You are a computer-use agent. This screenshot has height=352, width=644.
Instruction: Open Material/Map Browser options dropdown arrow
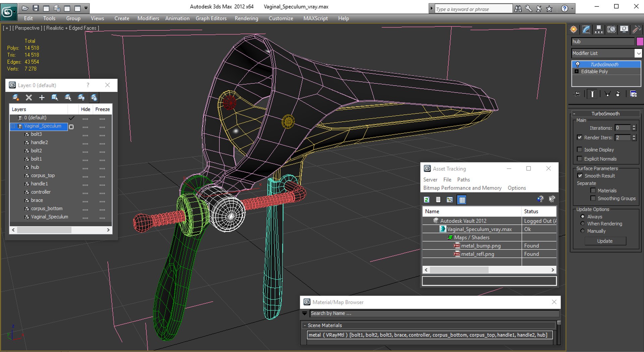[x=305, y=313]
